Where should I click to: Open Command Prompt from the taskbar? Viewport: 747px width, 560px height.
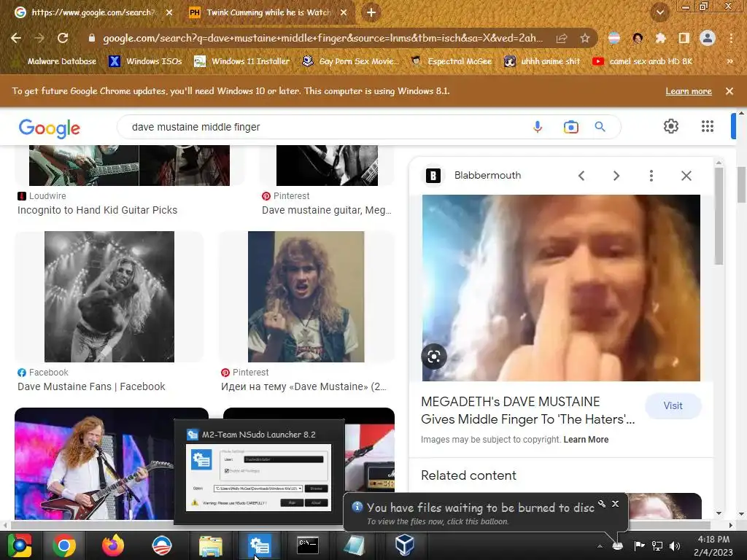pos(308,545)
